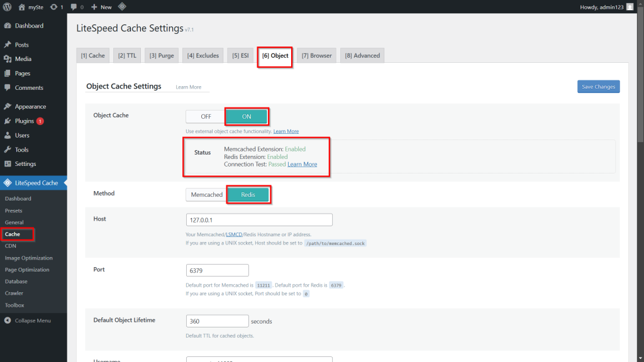Turn Object Cache OFF

coord(206,116)
